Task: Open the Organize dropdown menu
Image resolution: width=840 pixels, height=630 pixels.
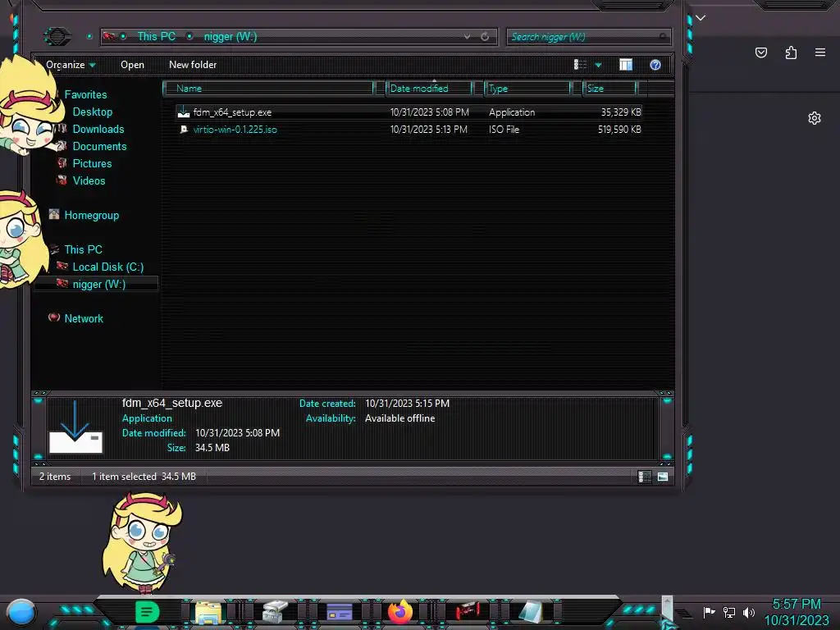Action: point(71,65)
